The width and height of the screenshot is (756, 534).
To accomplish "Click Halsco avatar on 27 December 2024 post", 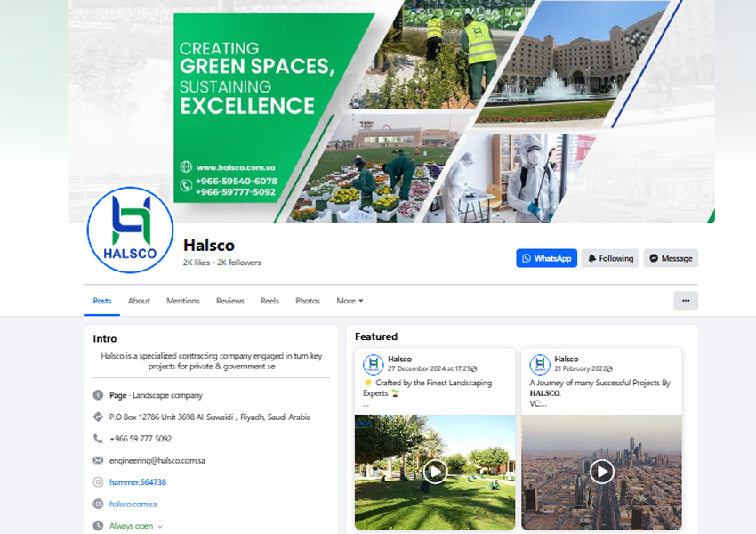I will click(374, 364).
